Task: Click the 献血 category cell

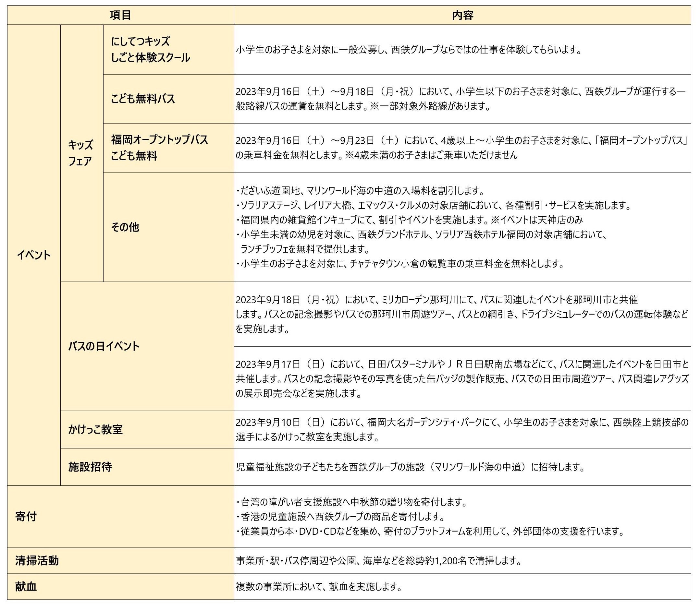Action: 26,587
